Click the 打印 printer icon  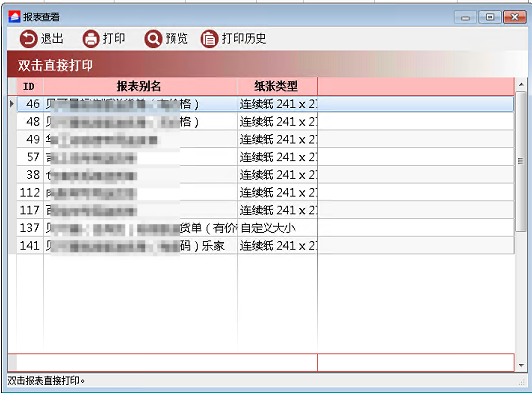[x=90, y=39]
